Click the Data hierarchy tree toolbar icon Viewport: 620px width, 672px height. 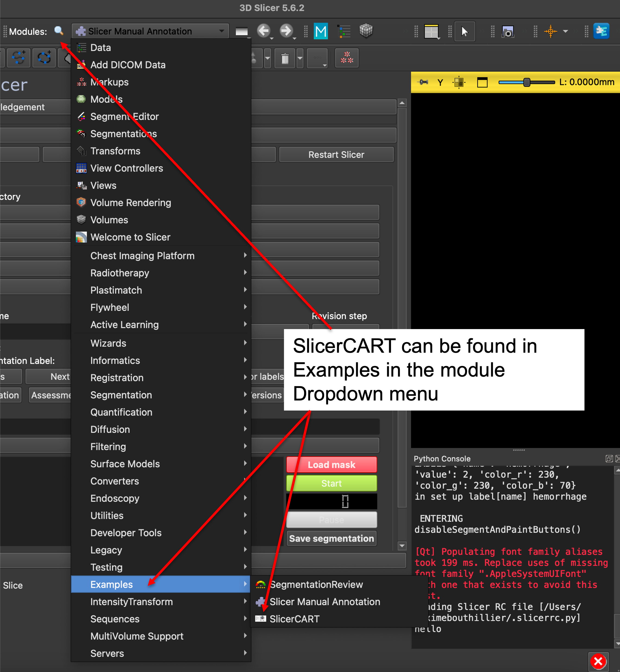344,31
